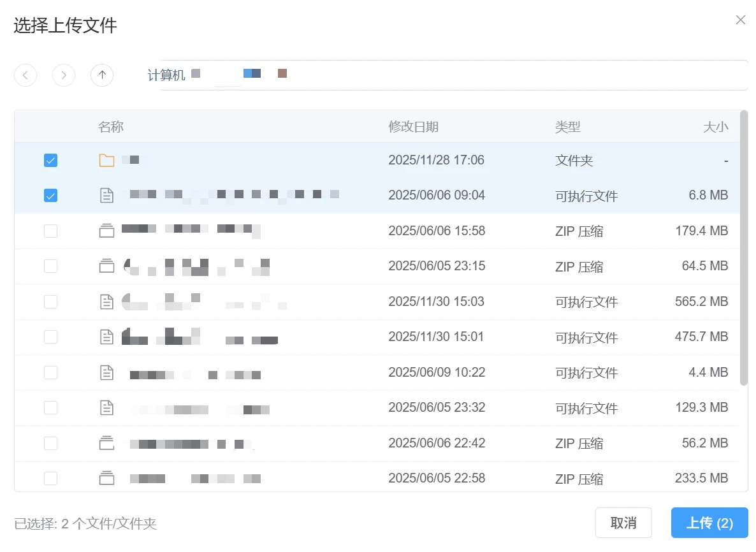Click the size value 129.3 MB

pyautogui.click(x=702, y=408)
